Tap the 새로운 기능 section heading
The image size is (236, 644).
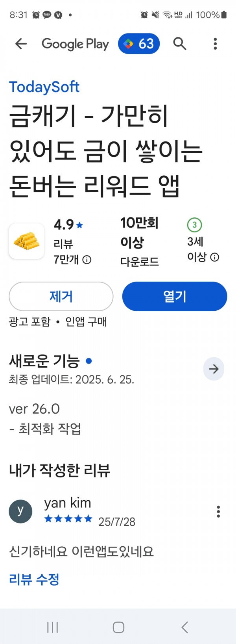click(44, 361)
